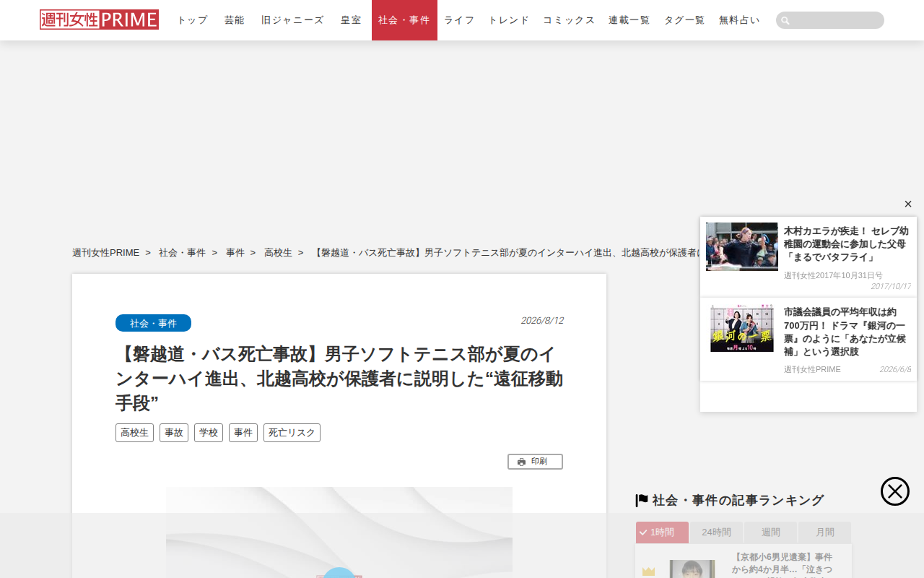Select the 死亡リスク article tag
Image resolution: width=924 pixels, height=578 pixels.
pyautogui.click(x=292, y=433)
